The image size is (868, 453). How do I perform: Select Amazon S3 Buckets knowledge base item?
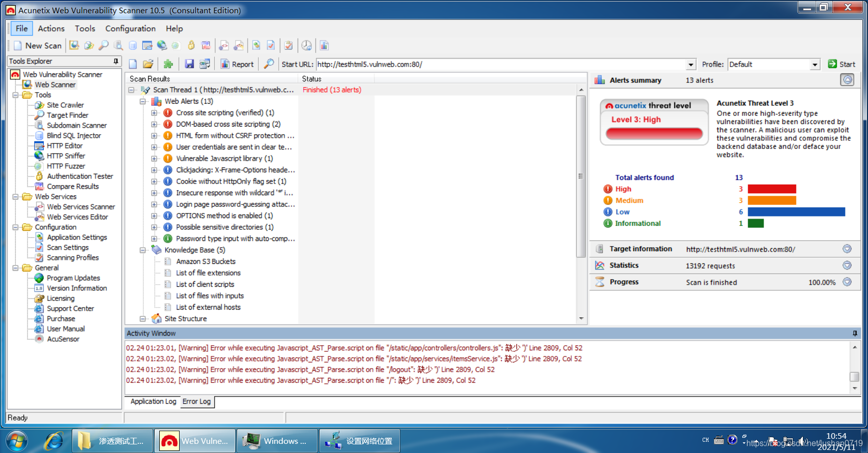coord(206,261)
